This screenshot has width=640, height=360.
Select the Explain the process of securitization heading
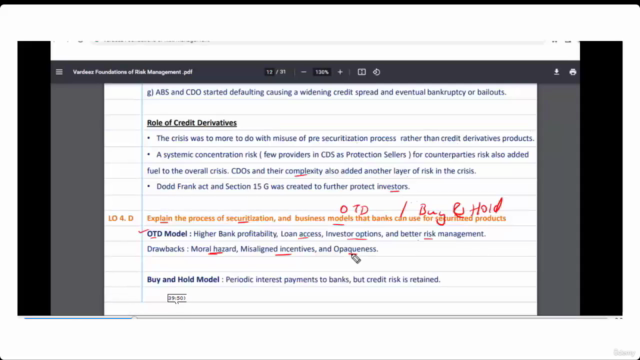pos(326,218)
